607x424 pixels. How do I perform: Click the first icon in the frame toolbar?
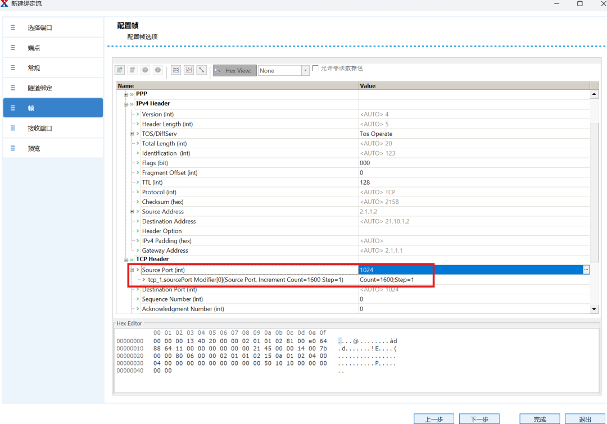tap(120, 71)
